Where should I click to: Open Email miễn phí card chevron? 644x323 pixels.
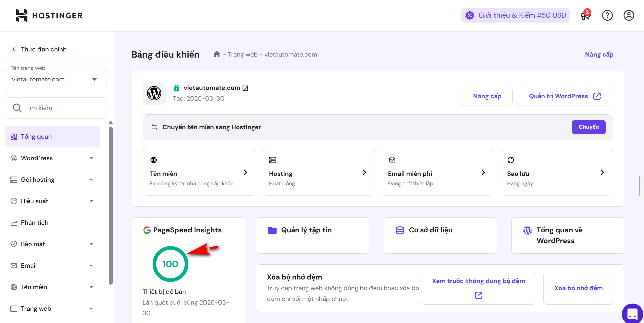click(x=483, y=172)
